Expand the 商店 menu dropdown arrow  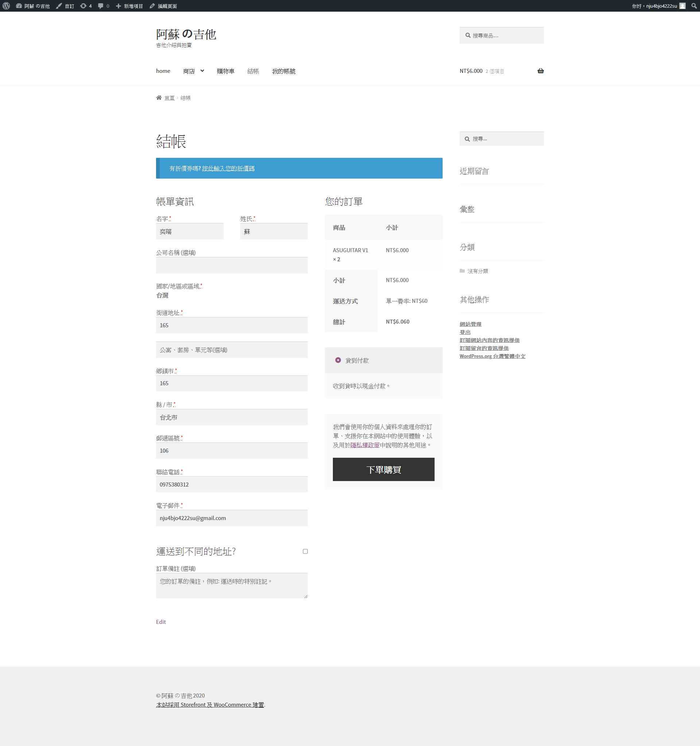coord(202,71)
